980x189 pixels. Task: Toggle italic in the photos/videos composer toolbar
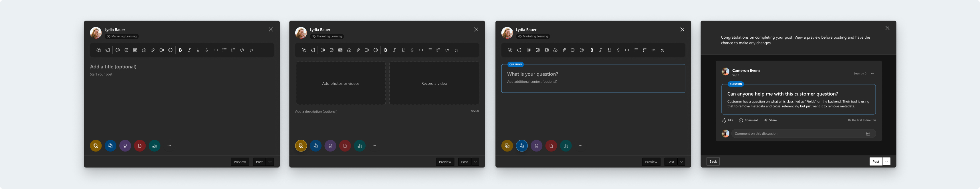point(394,50)
